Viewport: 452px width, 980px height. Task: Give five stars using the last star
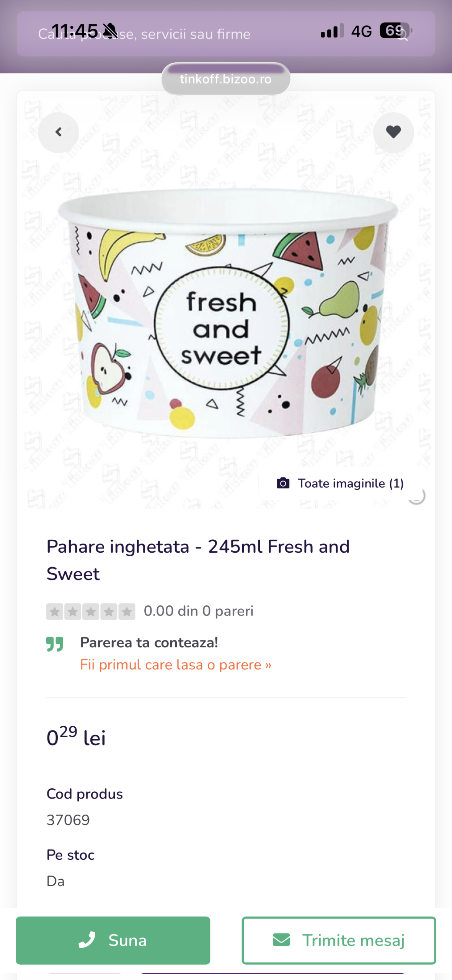(x=127, y=611)
